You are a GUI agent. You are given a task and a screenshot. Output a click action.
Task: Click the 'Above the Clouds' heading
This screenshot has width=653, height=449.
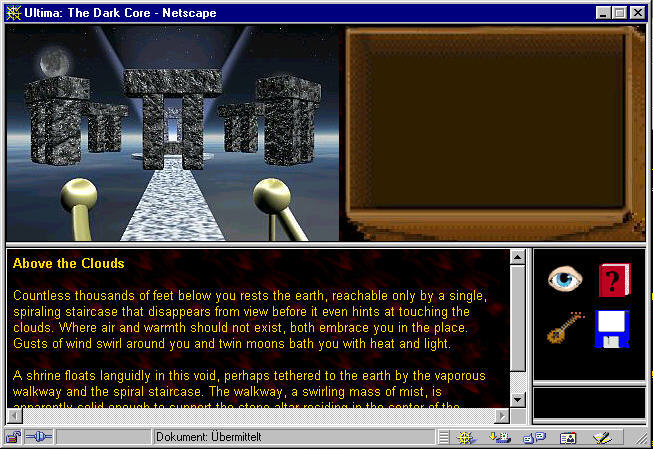[69, 263]
